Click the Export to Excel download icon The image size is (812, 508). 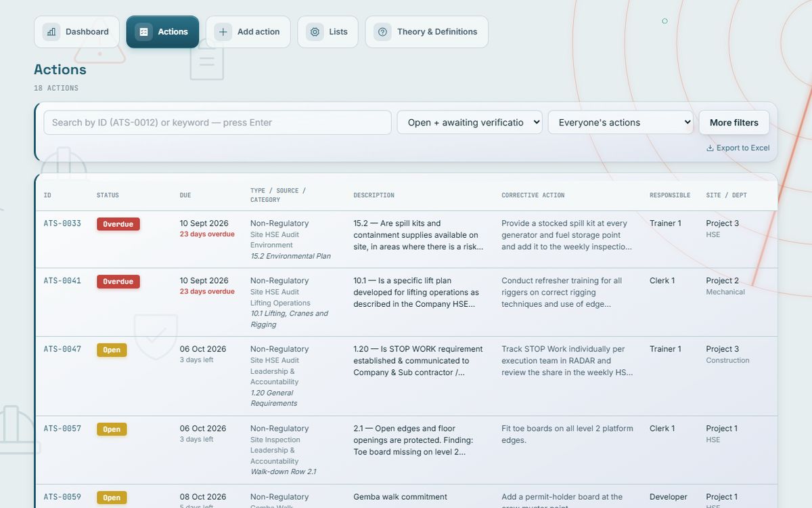710,148
